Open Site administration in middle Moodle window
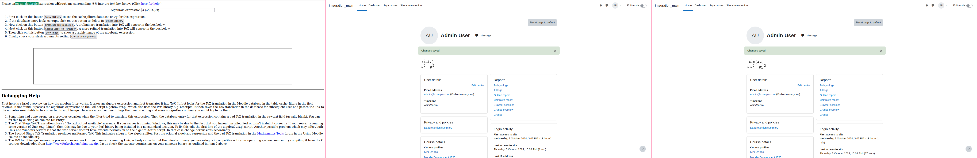Image resolution: width=980 pixels, height=158 pixels. (411, 6)
